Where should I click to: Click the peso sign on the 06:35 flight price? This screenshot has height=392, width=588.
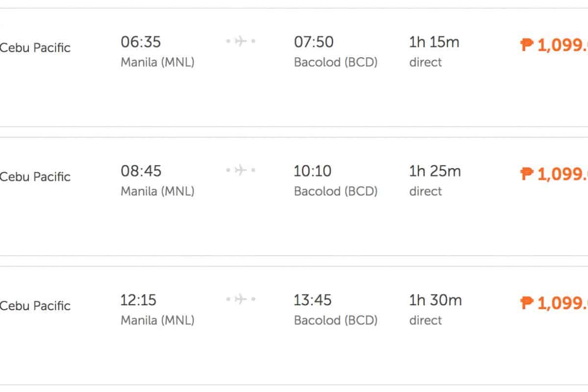[x=527, y=46]
